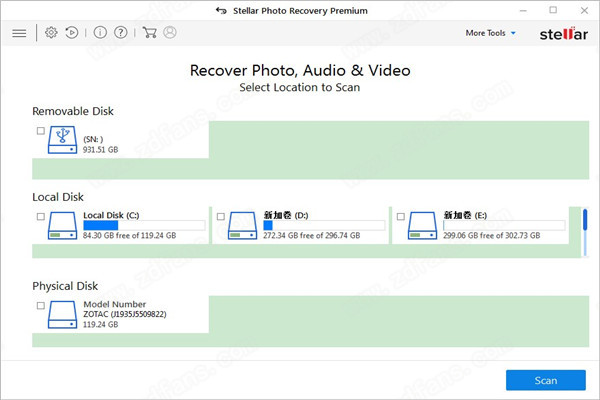Select the Local Disk (C:) drive icon

[x=62, y=226]
